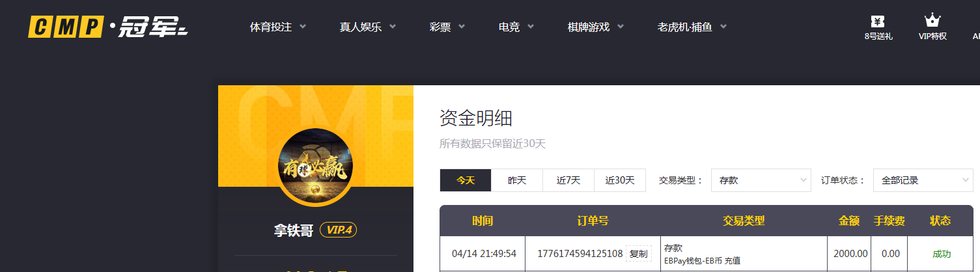Open the 真人娱乐 menu
This screenshot has width=980, height=272.
click(x=367, y=27)
